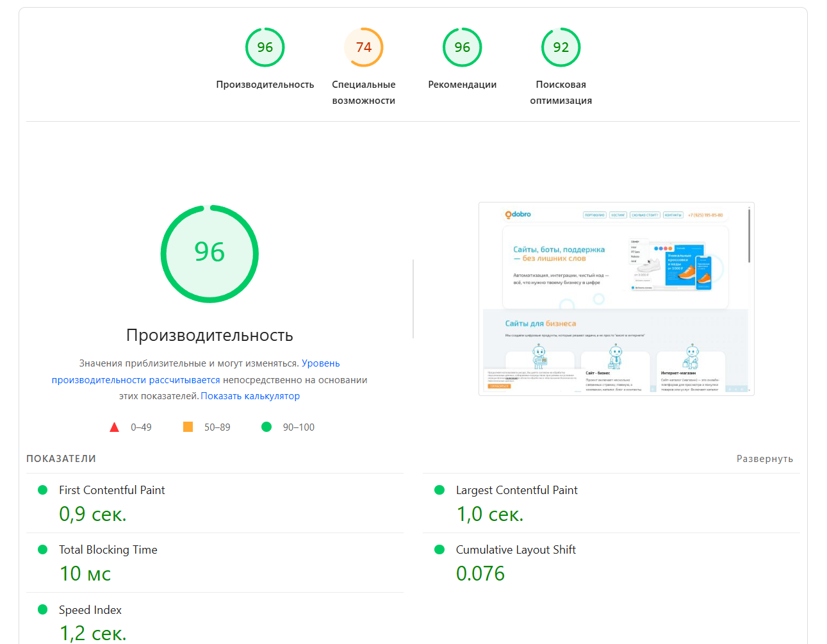Jump to Поисковая оптимизация category label
Image resolution: width=827 pixels, height=644 pixels.
561,92
